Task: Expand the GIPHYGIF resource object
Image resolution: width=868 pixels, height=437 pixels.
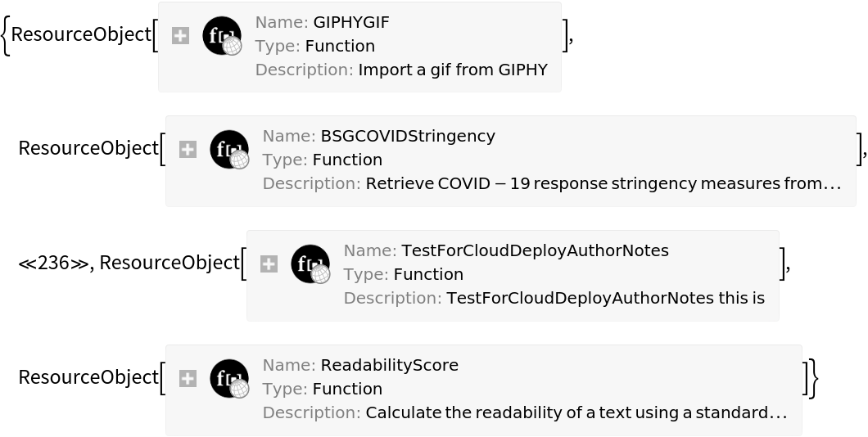Action: click(180, 36)
